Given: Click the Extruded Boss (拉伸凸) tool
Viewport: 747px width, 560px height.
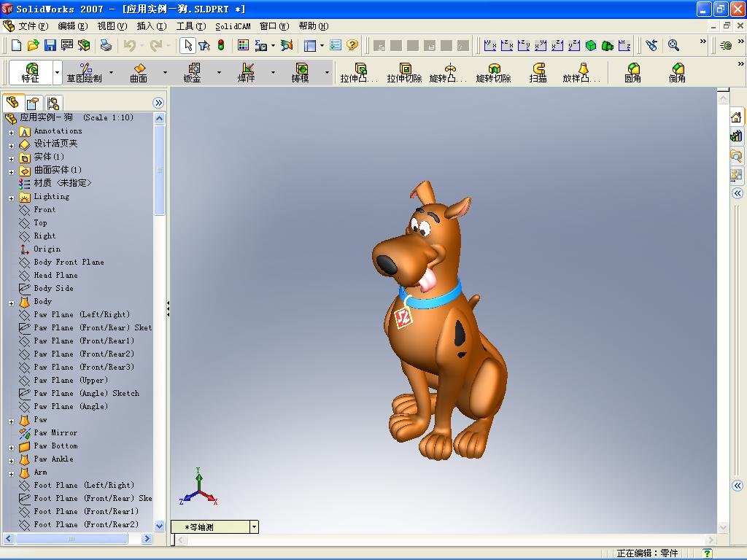Looking at the screenshot, I should tap(359, 73).
